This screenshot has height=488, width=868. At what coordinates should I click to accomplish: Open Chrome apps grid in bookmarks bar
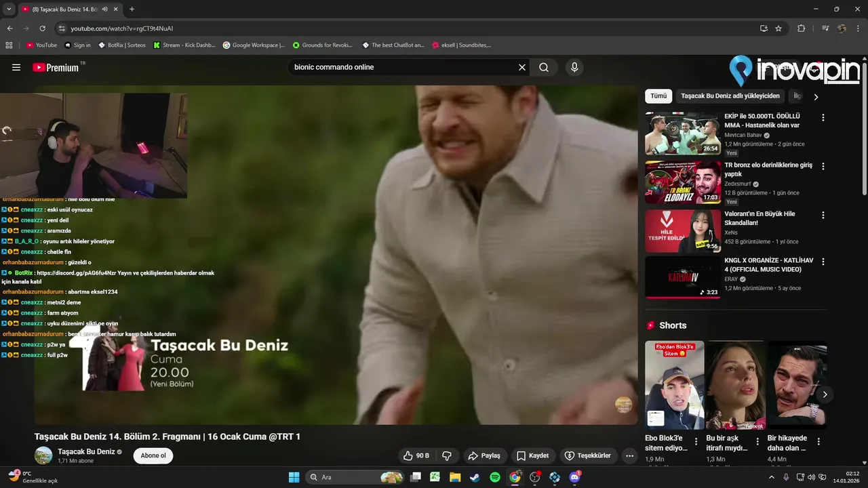tap(9, 45)
